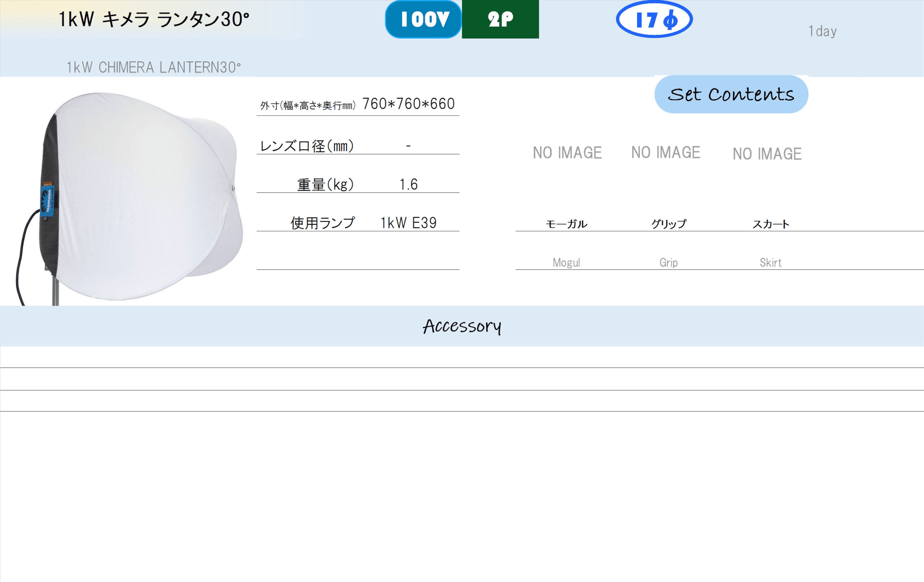Image resolution: width=924 pixels, height=582 pixels.
Task: Click the 17φ spigot size badge
Action: 654,19
